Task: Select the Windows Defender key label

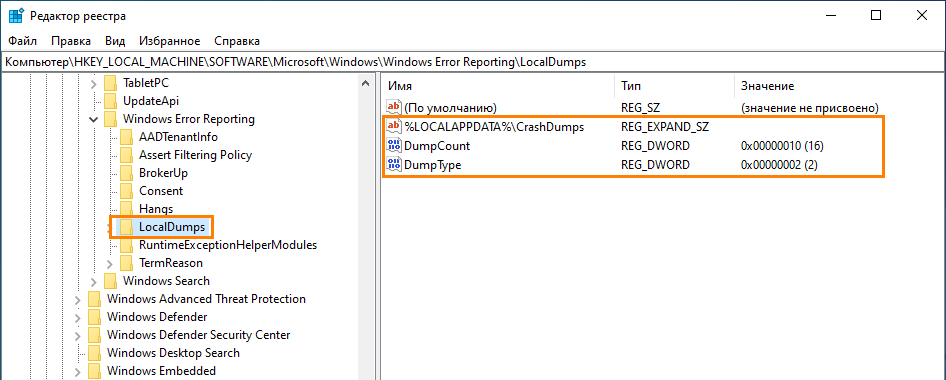Action: 157,317
